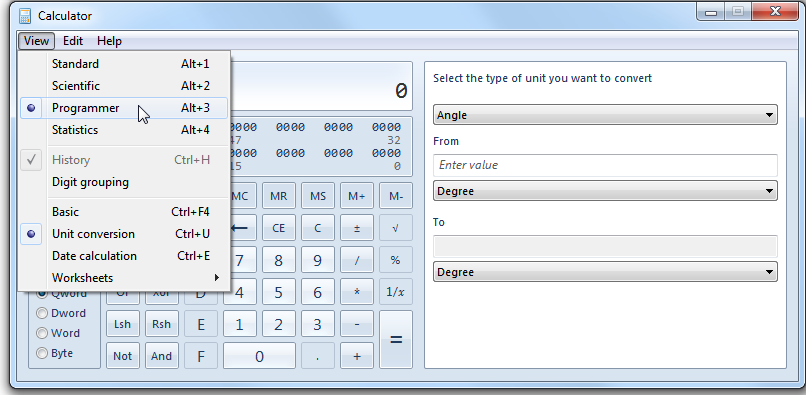Open Date calculation panel
Viewport: 806px width, 395px height.
coord(123,256)
